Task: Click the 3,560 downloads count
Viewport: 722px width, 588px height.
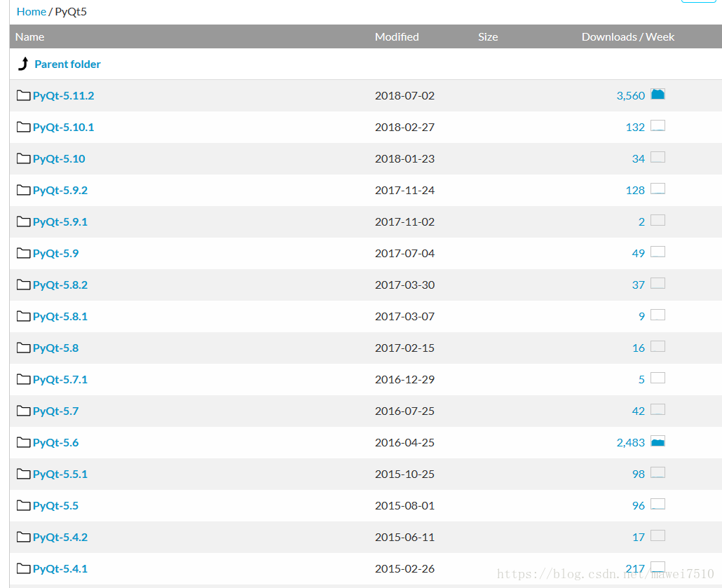Action: pos(630,96)
